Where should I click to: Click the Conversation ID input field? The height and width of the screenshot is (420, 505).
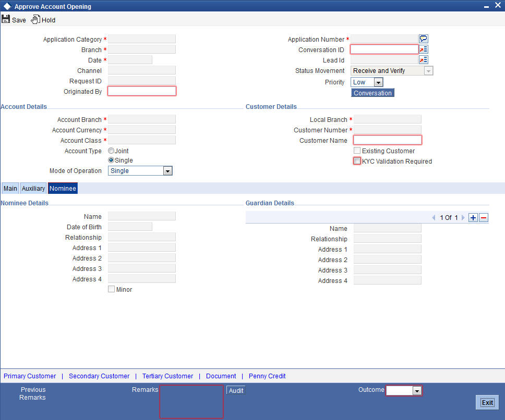384,49
